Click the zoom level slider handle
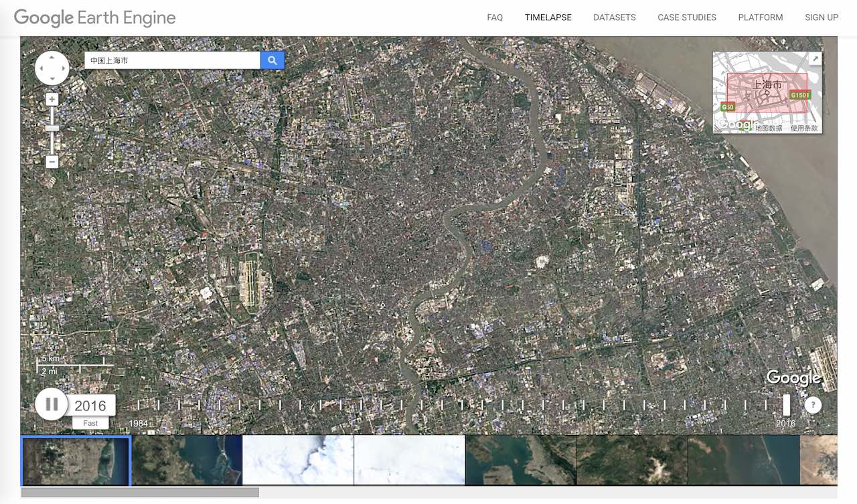 point(52,128)
